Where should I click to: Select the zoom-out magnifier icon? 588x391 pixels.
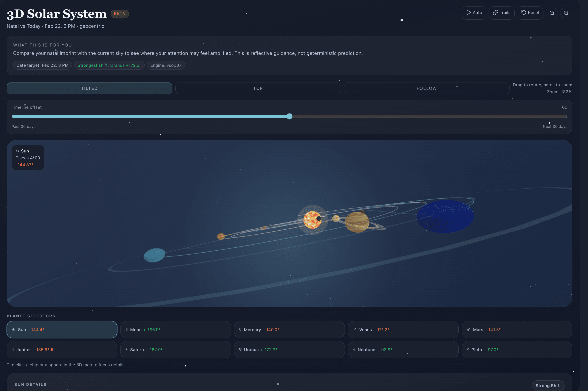tap(552, 13)
